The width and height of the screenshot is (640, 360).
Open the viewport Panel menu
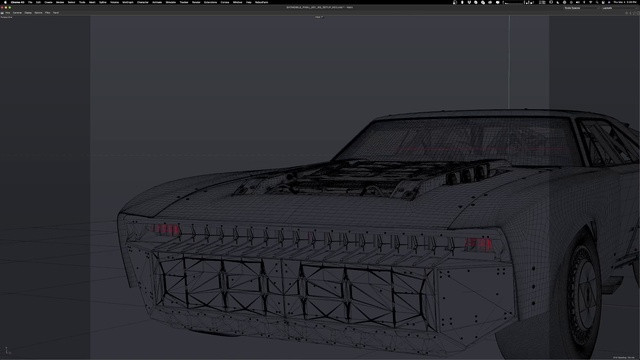tap(56, 13)
